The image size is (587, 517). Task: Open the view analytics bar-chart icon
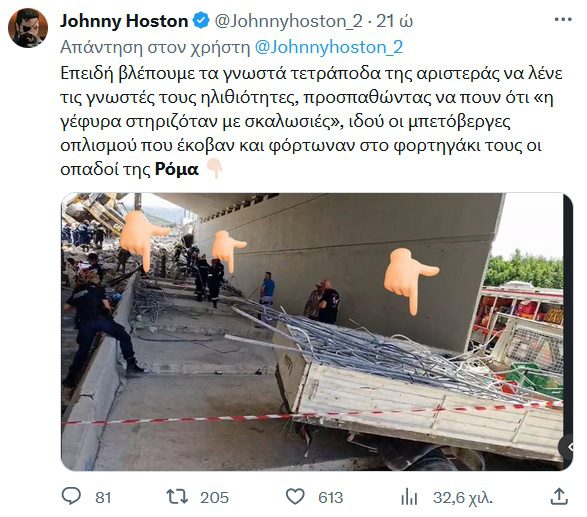[x=409, y=497]
